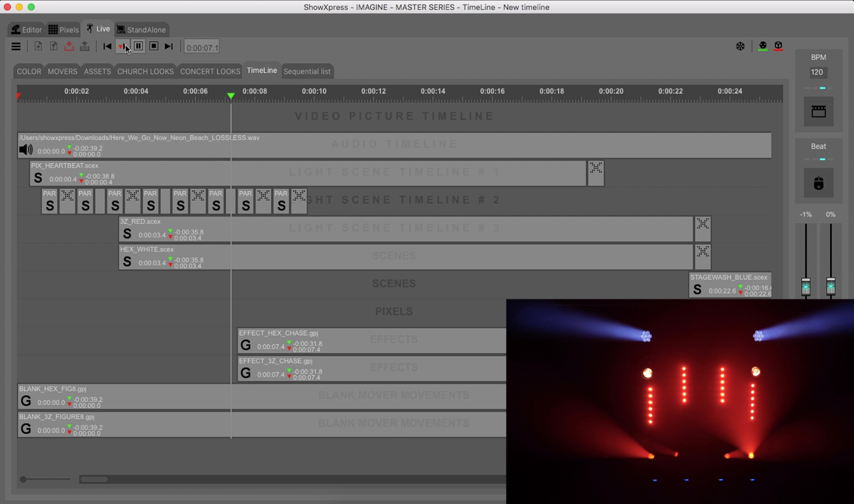
Task: Click the Beat mouse tap icon
Action: coord(818,183)
